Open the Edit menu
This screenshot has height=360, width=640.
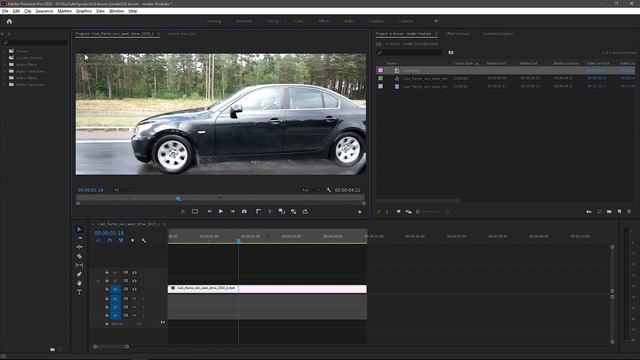click(16, 11)
